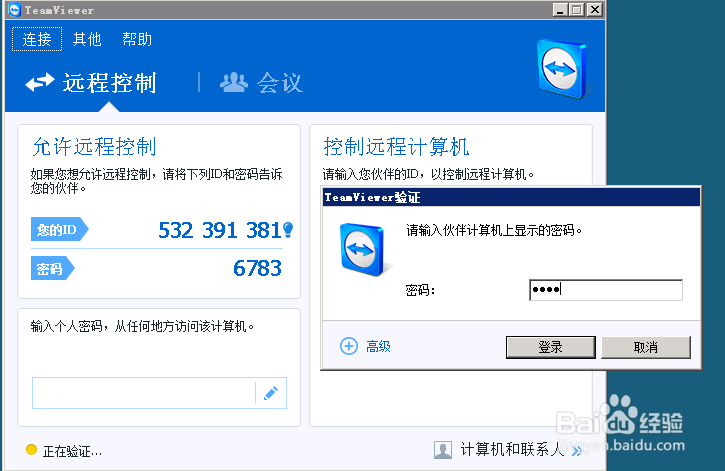Image resolution: width=725 pixels, height=471 pixels.
Task: Click the 您的ID label tag
Action: pos(60,229)
